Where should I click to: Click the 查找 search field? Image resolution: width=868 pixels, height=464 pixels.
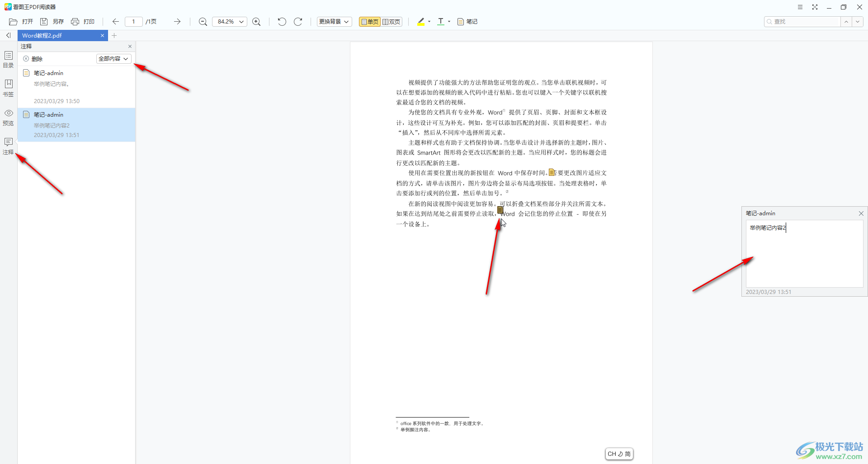tap(802, 22)
